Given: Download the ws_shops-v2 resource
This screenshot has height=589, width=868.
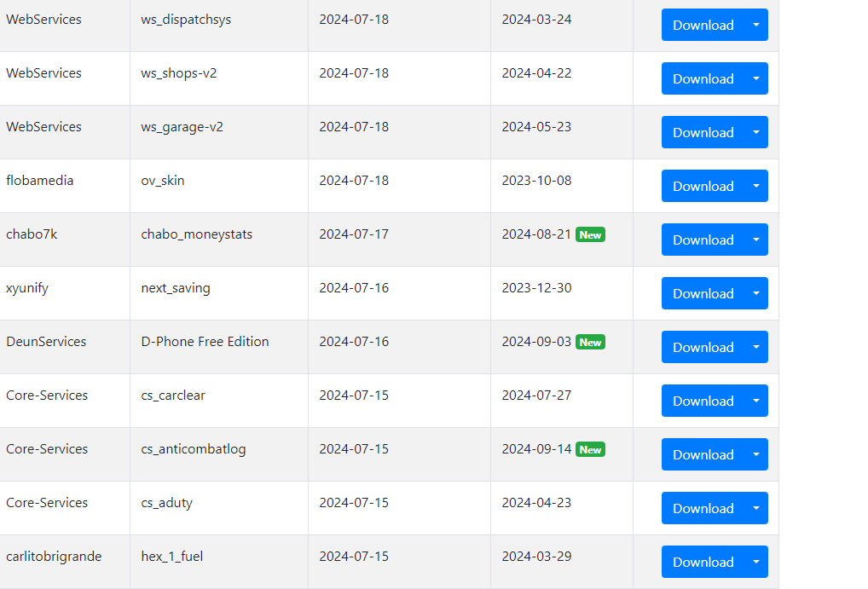Looking at the screenshot, I should (x=703, y=78).
